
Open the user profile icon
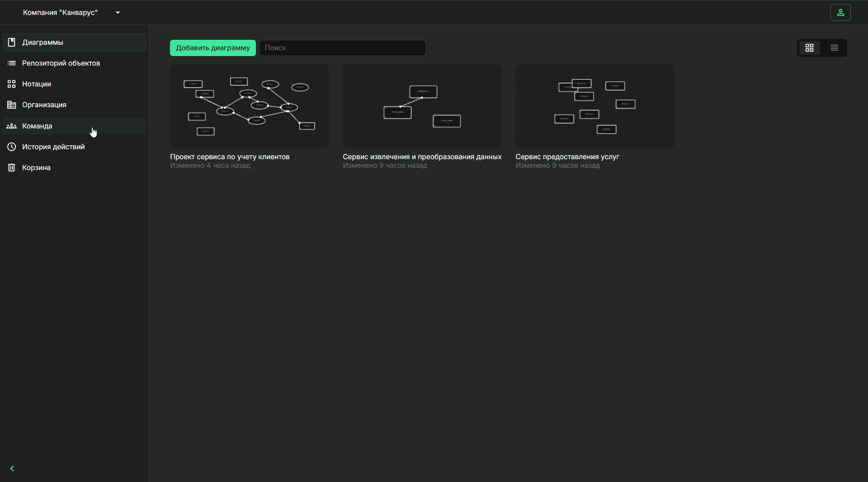click(x=840, y=13)
